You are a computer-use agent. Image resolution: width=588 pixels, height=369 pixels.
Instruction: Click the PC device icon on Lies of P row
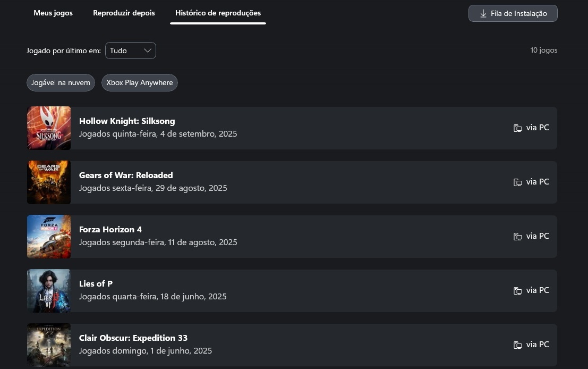point(518,290)
